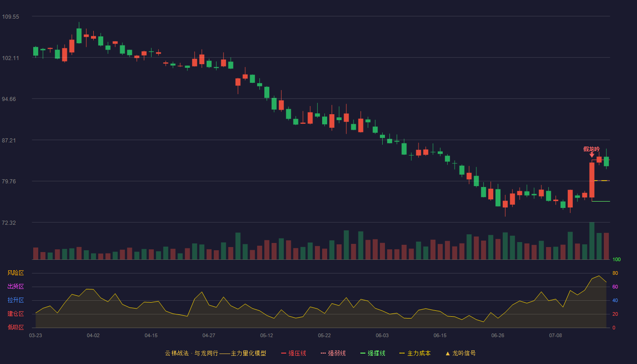Click the 06-26 date axis label
637x364 pixels.
pos(498,335)
